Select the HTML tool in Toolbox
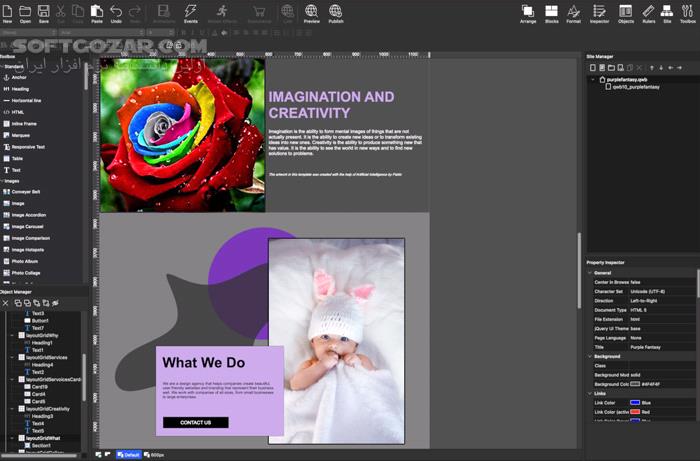700x461 pixels. [13, 112]
